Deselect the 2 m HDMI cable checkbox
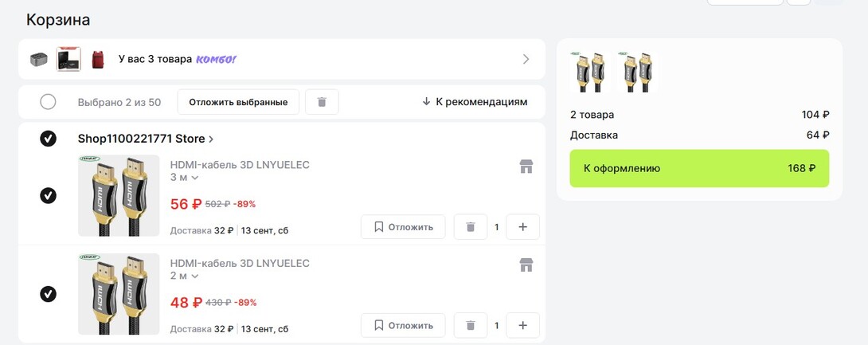This screenshot has width=868, height=345. pyautogui.click(x=48, y=294)
